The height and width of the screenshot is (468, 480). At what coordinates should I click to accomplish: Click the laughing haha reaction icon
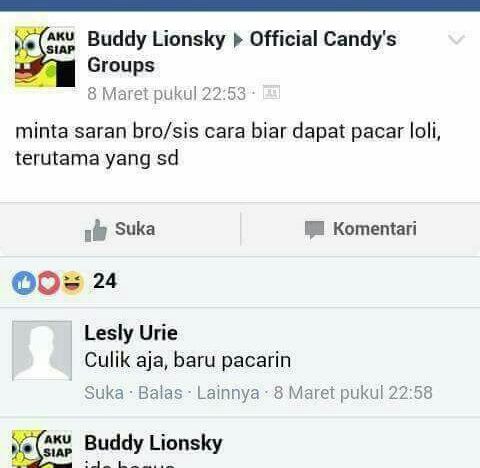point(73,283)
